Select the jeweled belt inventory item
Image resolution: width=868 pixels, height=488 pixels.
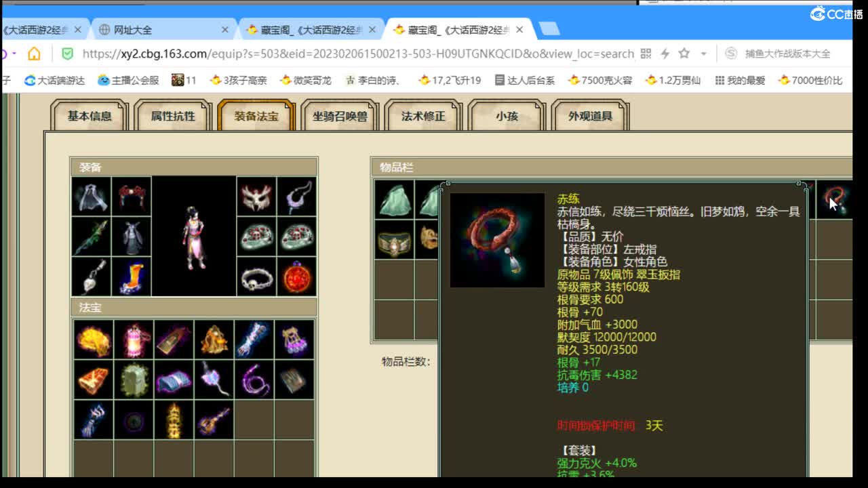click(x=394, y=240)
